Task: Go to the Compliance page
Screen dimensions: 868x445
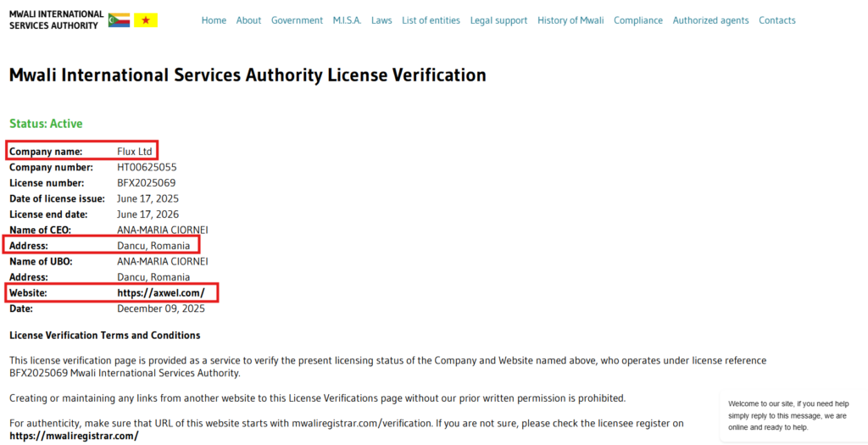Action: [638, 20]
